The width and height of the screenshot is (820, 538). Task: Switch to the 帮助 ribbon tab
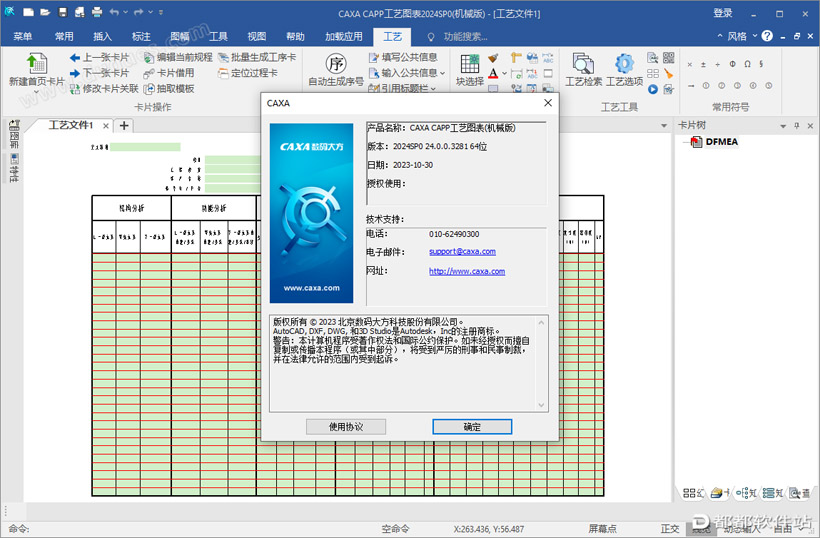[x=295, y=36]
